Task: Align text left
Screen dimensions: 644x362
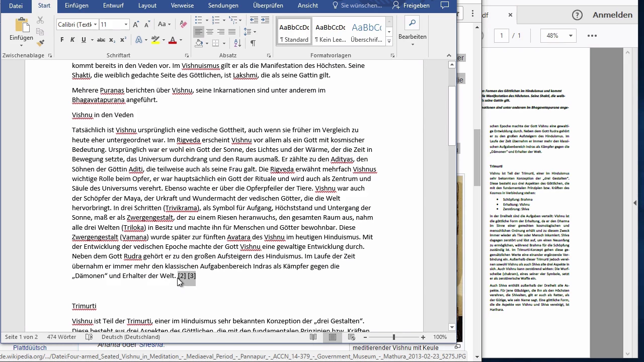Action: pyautogui.click(x=199, y=32)
